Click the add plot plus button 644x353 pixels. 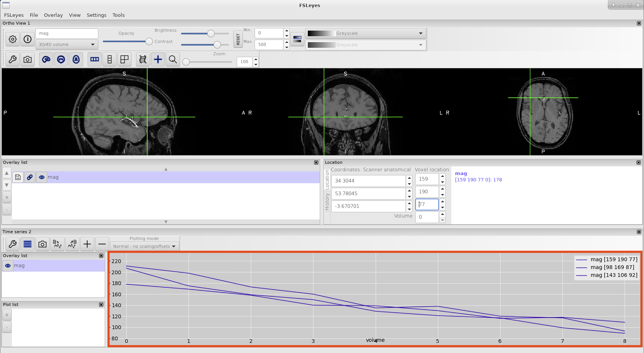click(x=87, y=244)
